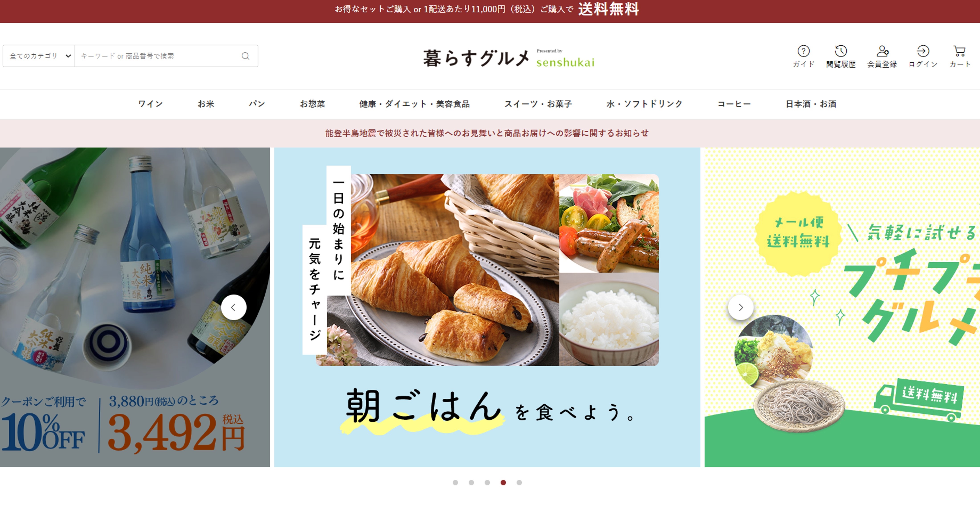Open the コーヒー category menu
The image size is (980, 506).
[734, 104]
